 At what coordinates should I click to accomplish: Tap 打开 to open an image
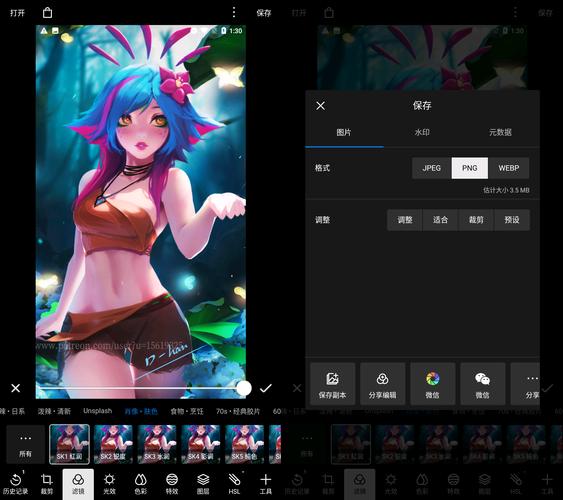(x=17, y=13)
